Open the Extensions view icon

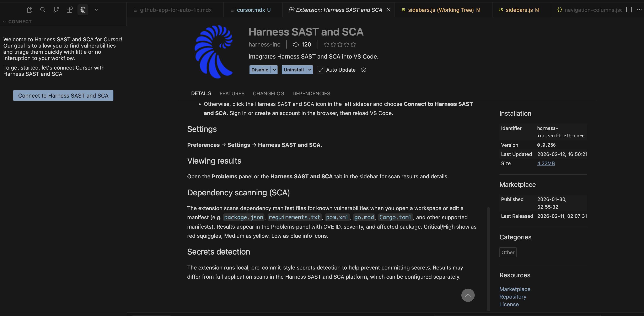tap(70, 10)
